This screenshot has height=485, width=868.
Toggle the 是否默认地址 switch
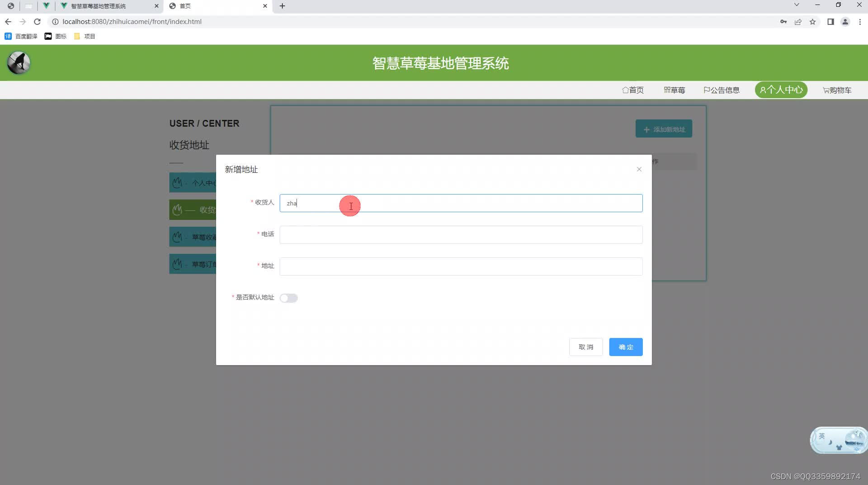pyautogui.click(x=288, y=298)
